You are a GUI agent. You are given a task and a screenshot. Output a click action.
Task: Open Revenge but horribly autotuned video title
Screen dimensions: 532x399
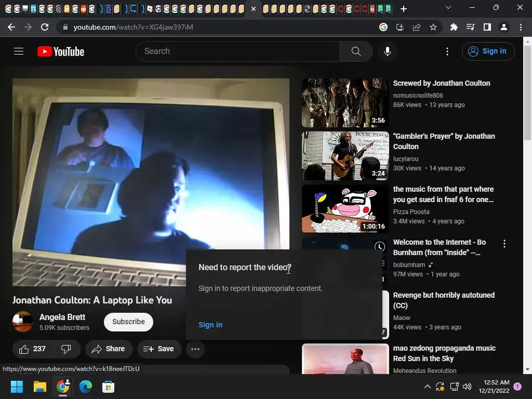[444, 300]
